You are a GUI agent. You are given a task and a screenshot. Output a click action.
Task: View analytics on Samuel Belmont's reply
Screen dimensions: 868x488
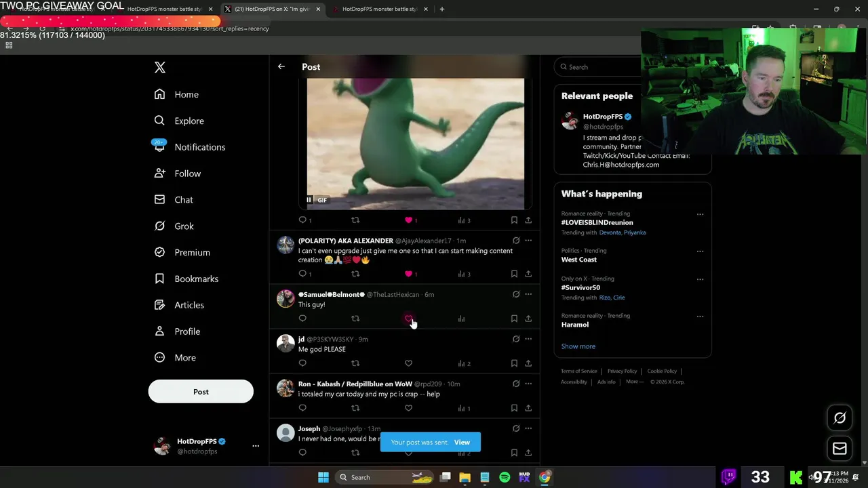(x=461, y=319)
